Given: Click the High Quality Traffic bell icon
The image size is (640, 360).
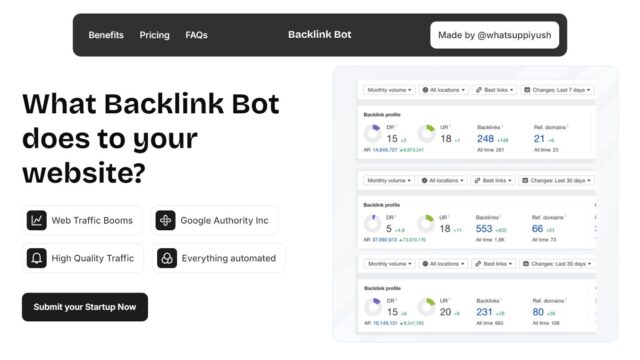Looking at the screenshot, I should tap(37, 258).
